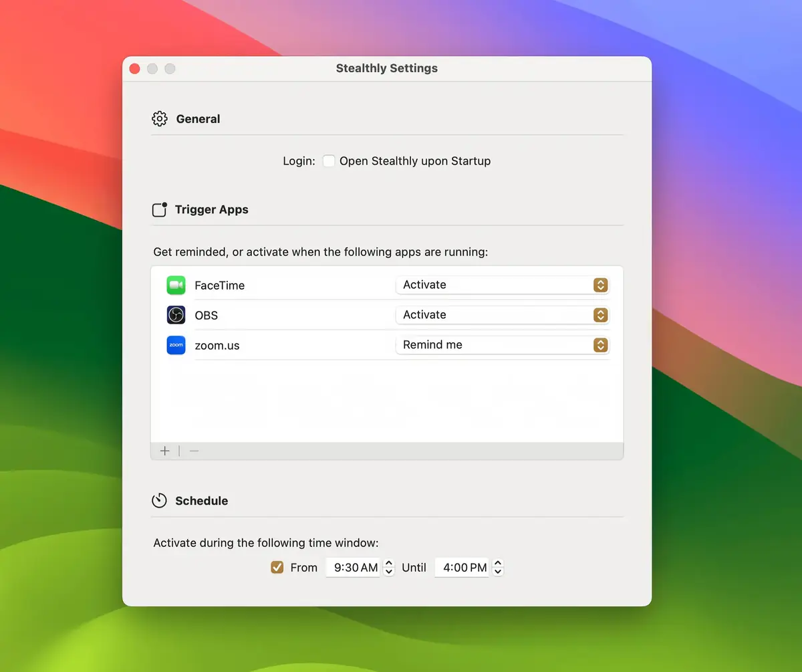Open the FaceTime Activate dropdown

(x=502, y=285)
